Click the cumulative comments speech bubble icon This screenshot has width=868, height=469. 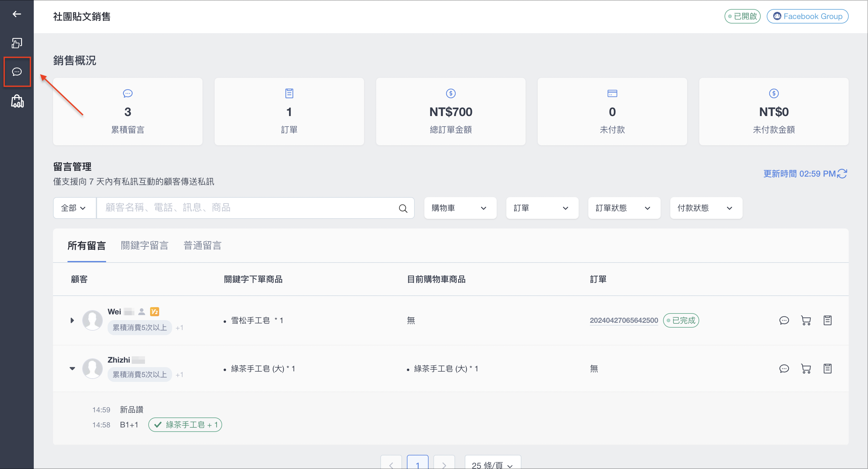point(128,93)
